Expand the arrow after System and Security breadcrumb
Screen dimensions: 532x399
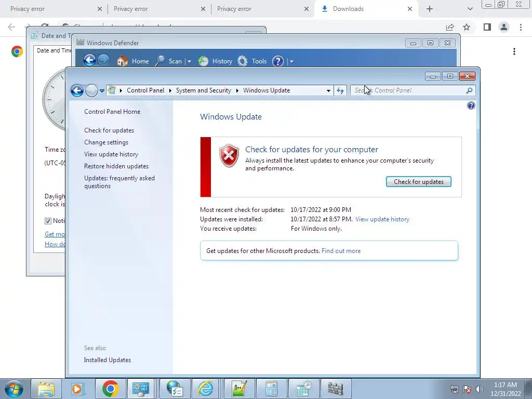point(237,90)
